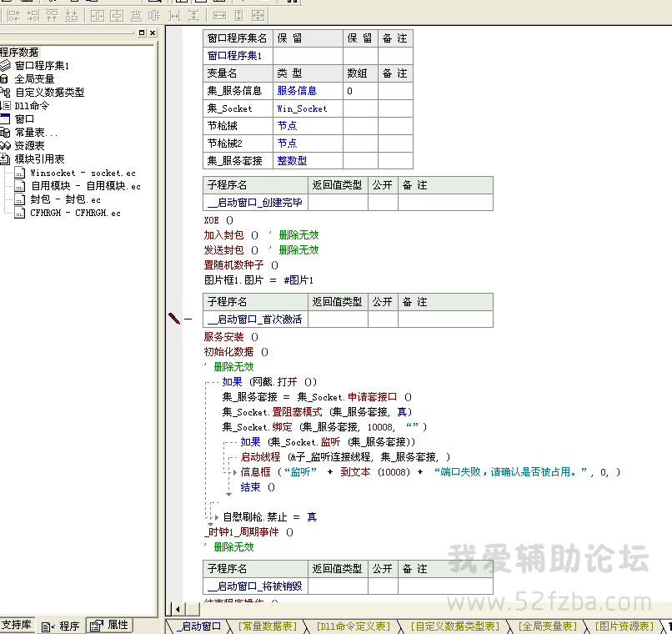
Task: Click the align-right toolbar icon
Action: click(x=33, y=16)
